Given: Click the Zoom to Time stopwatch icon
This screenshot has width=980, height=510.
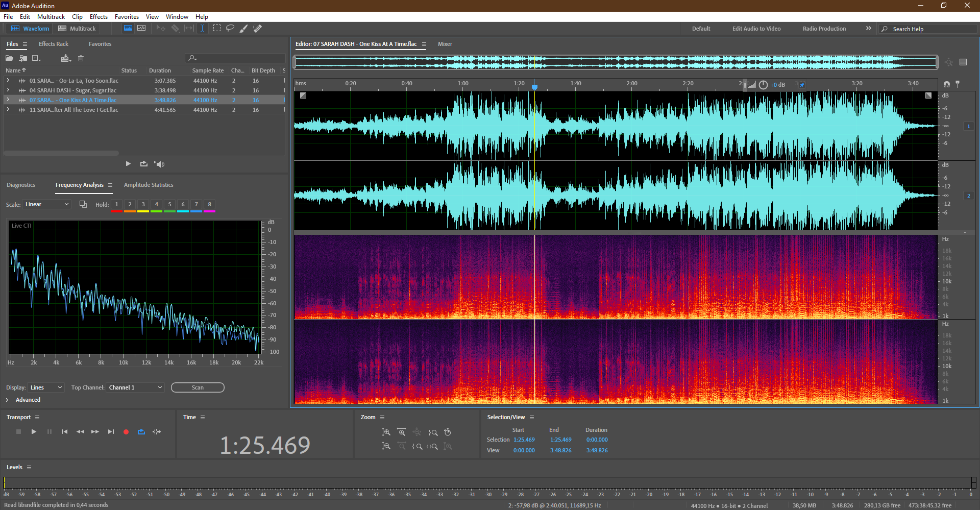Looking at the screenshot, I should (x=448, y=432).
